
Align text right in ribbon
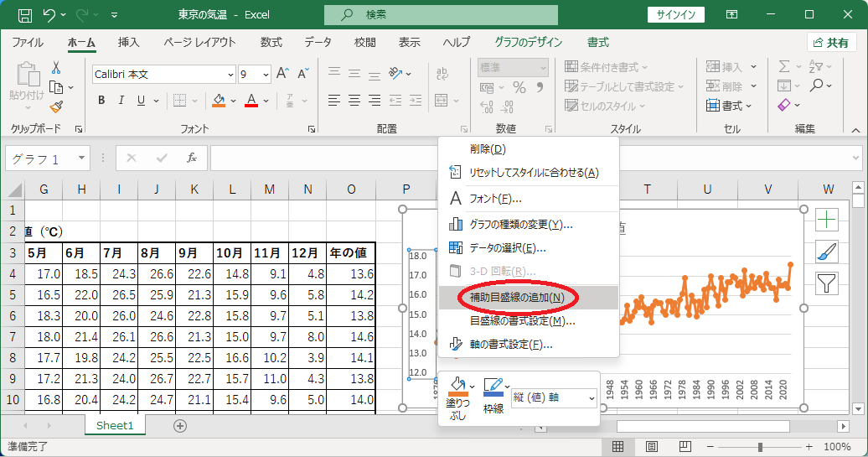point(375,101)
